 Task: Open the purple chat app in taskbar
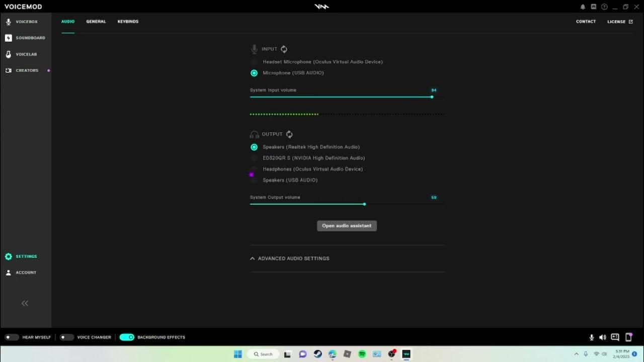pos(303,354)
